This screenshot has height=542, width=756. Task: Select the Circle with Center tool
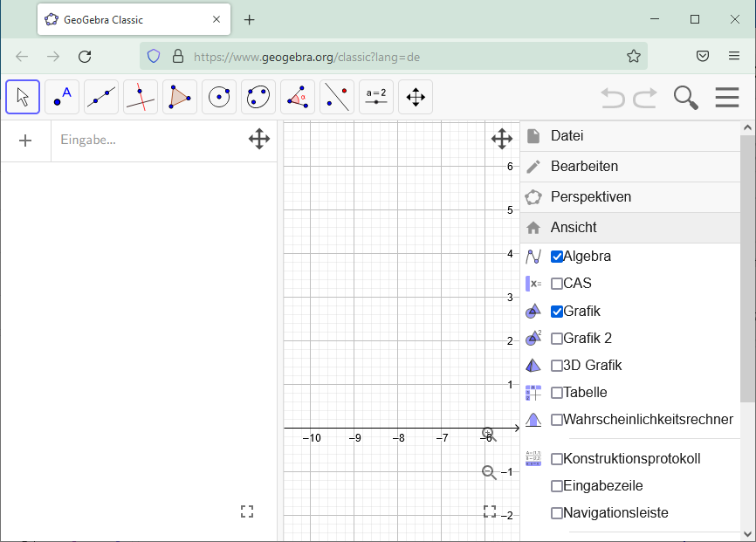(x=218, y=97)
